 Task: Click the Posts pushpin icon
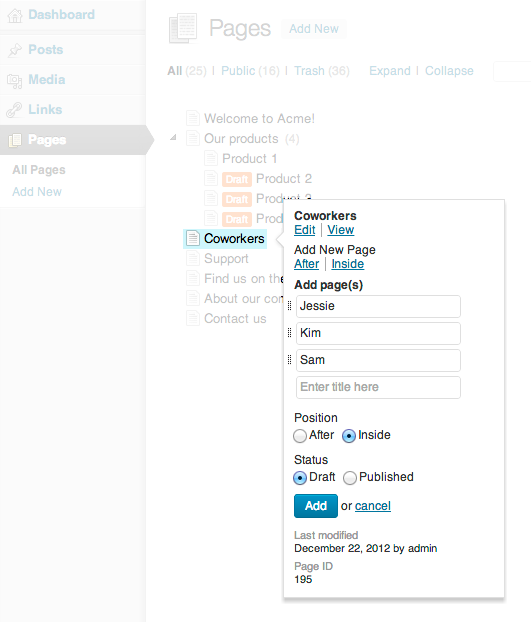15,50
